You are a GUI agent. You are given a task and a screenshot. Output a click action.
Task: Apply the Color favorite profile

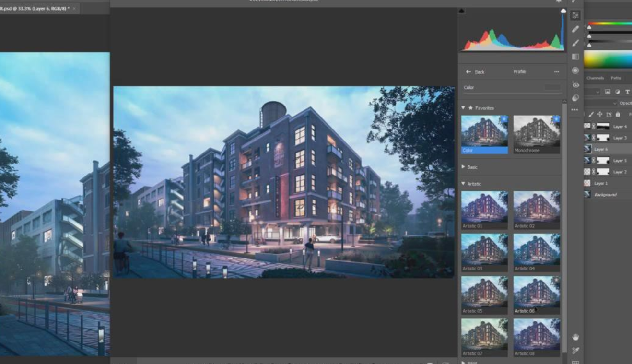484,134
